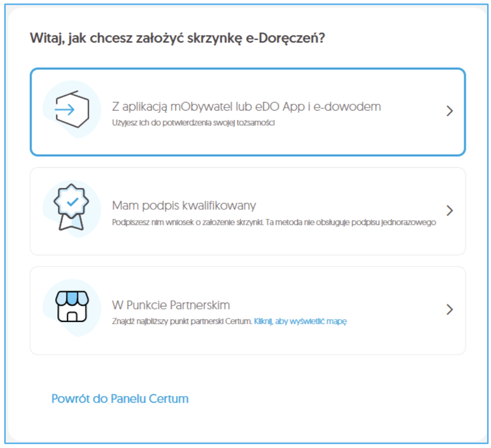Screen dimensions: 491x448
Task: Open the "Kliknij, aby wyświetlić mapę" link
Action: (300, 321)
